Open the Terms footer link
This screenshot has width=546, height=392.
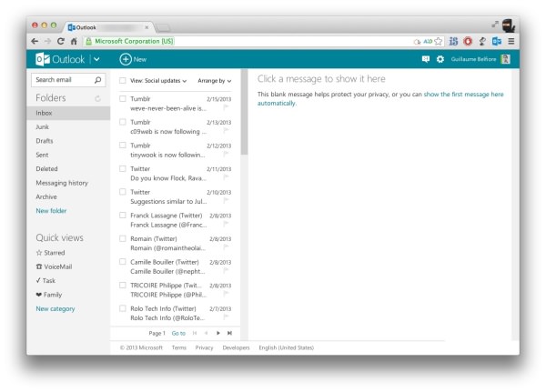click(179, 347)
